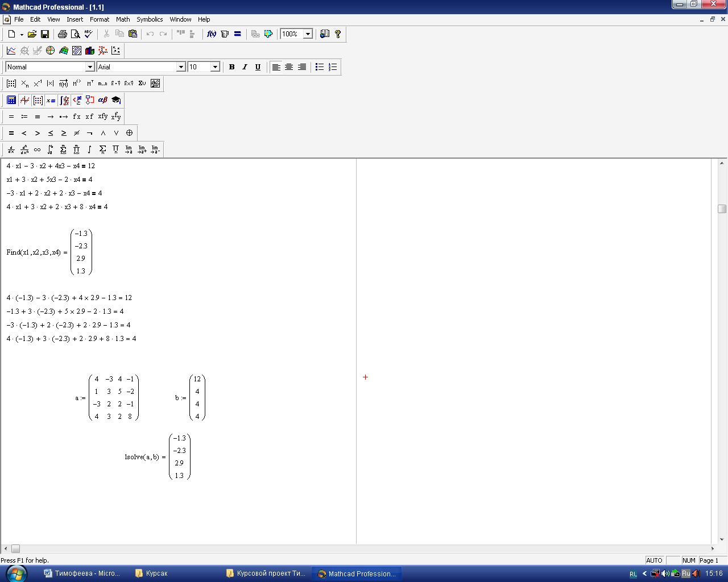This screenshot has width=728, height=582.
Task: Open the Arial font dropdown
Action: tap(181, 67)
